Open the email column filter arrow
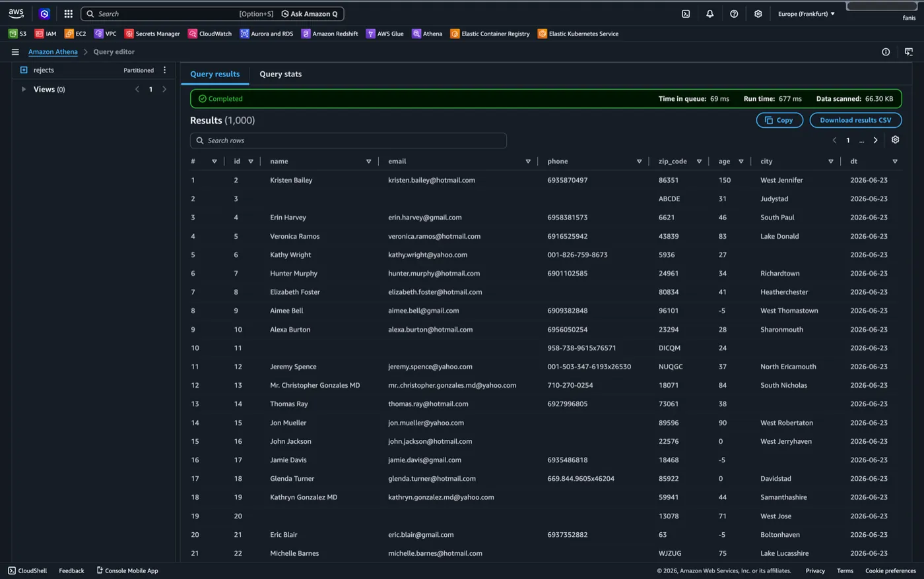924x579 pixels. coord(528,161)
